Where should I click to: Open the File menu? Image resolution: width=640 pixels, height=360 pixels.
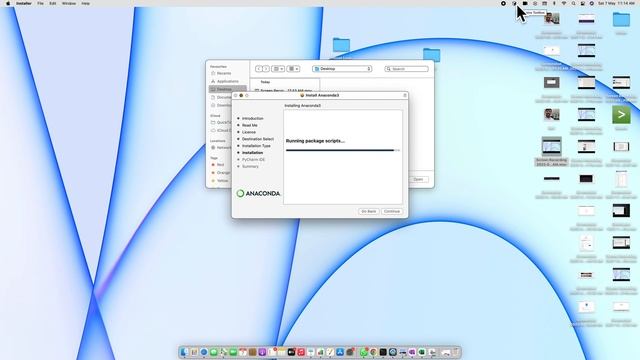pos(40,3)
